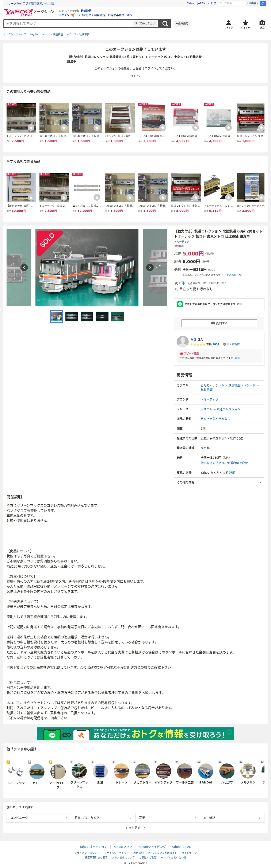Click the Yahoo! JAPAN auction logo
The height and width of the screenshot is (868, 271).
pyautogui.click(x=29, y=12)
